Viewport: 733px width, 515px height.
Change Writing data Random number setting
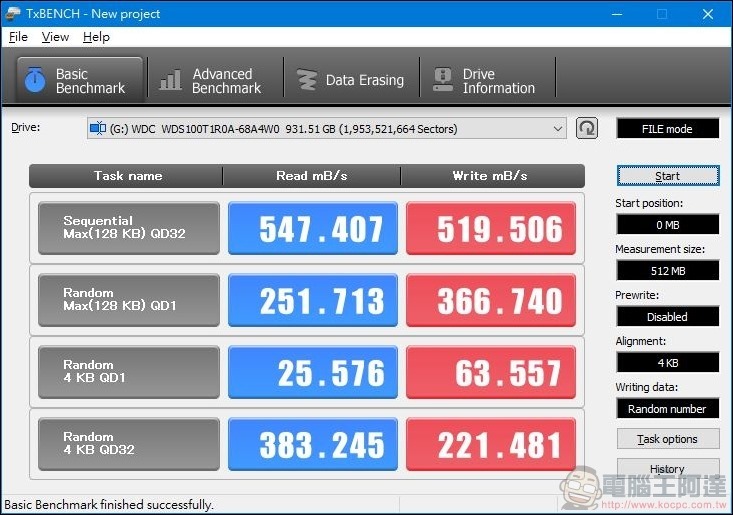click(x=668, y=408)
